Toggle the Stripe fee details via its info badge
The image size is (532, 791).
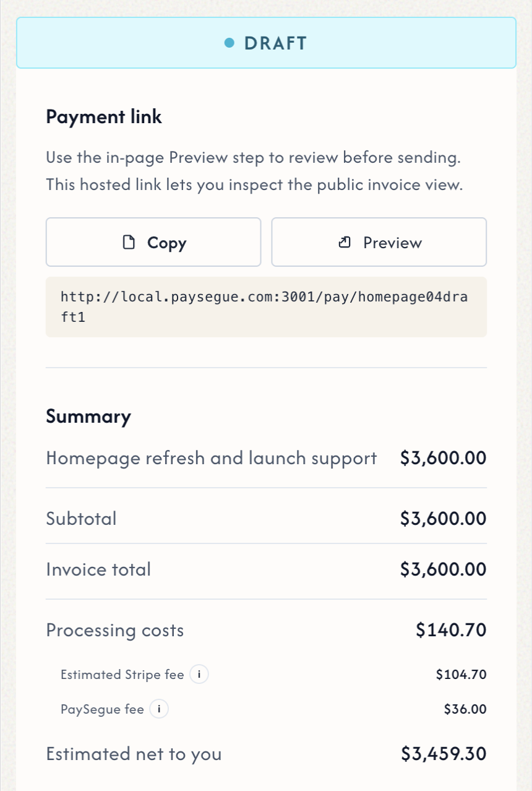[x=199, y=675]
